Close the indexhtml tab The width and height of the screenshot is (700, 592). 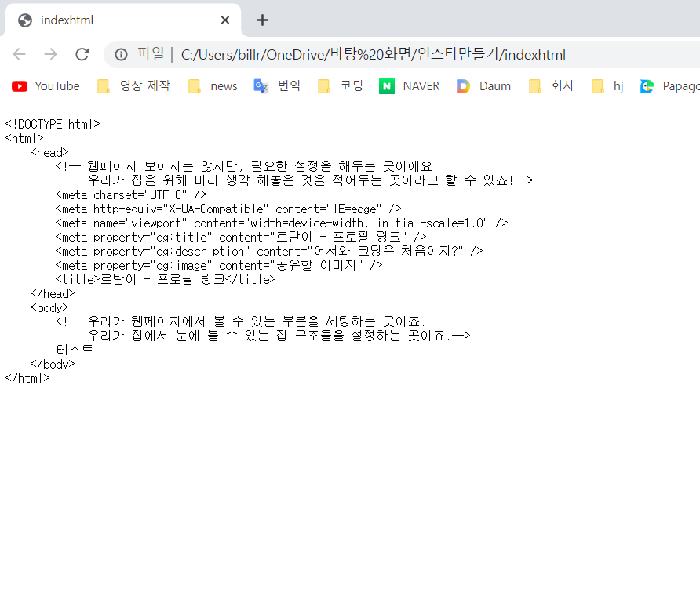(225, 20)
